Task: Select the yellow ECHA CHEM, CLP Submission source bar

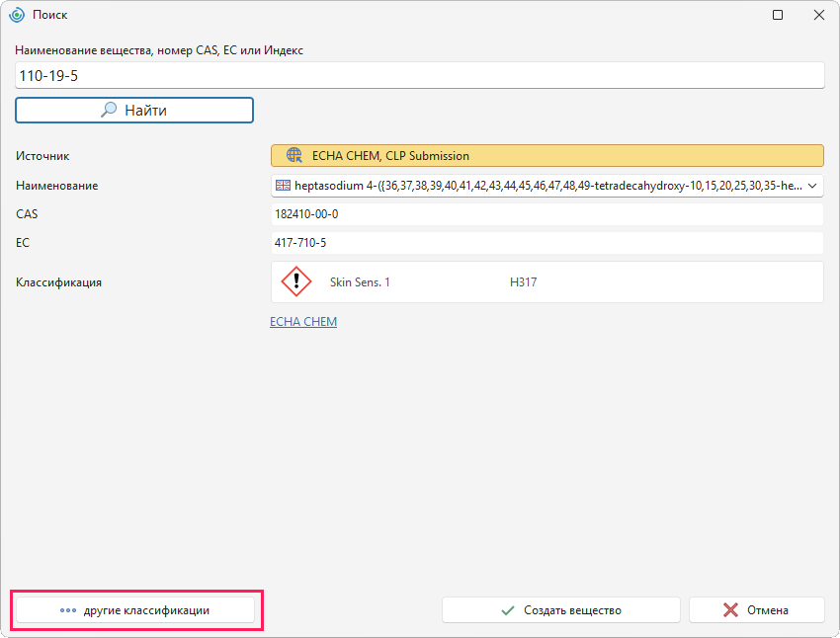Action: point(546,156)
